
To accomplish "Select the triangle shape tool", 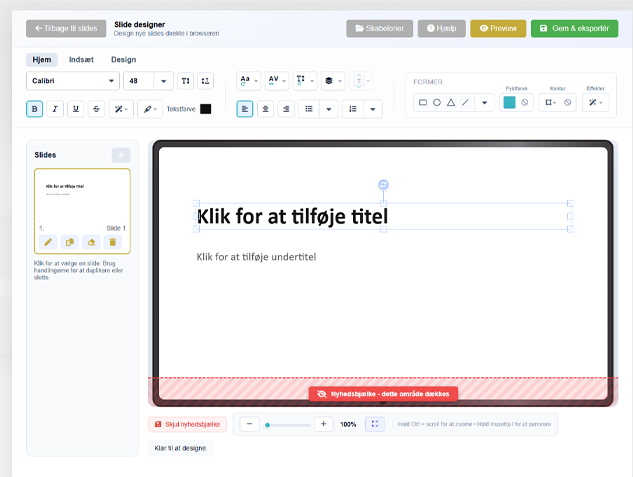I will click(451, 103).
